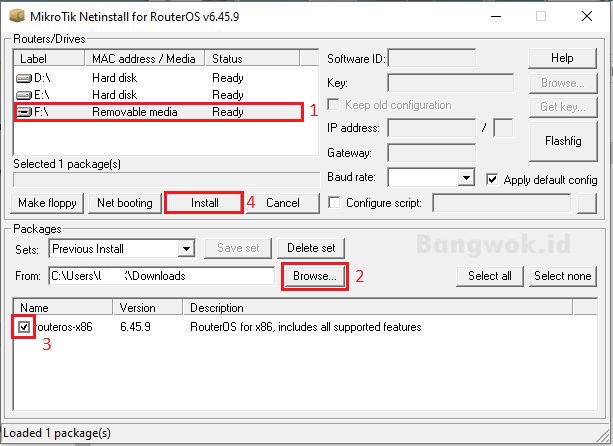
Task: Close the Netinstall window
Action: tap(587, 16)
